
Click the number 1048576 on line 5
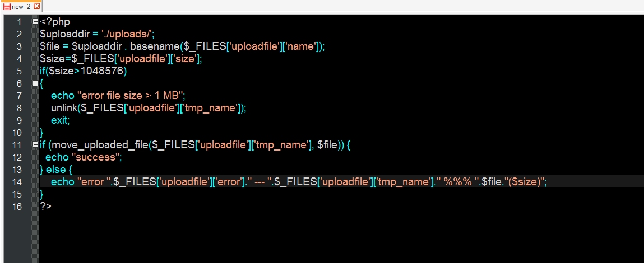104,71
